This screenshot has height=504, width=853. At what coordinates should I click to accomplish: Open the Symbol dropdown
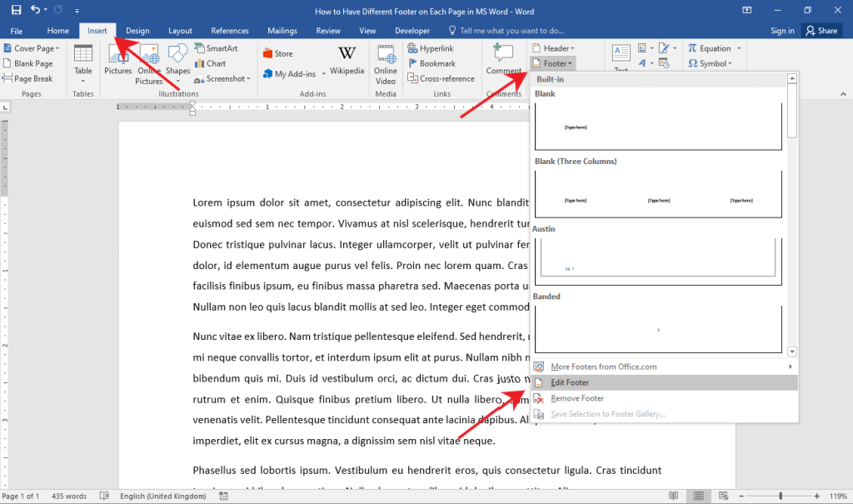coord(712,63)
